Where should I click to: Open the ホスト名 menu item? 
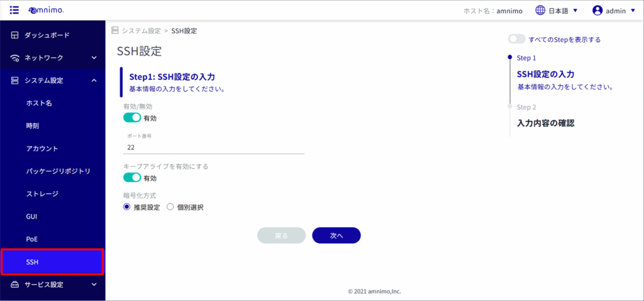(x=39, y=103)
